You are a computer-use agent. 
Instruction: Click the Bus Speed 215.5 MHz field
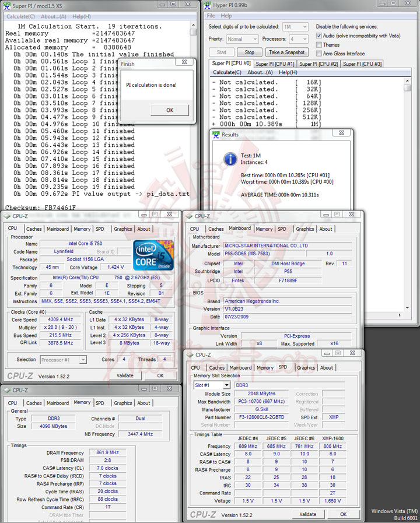pyautogui.click(x=61, y=335)
